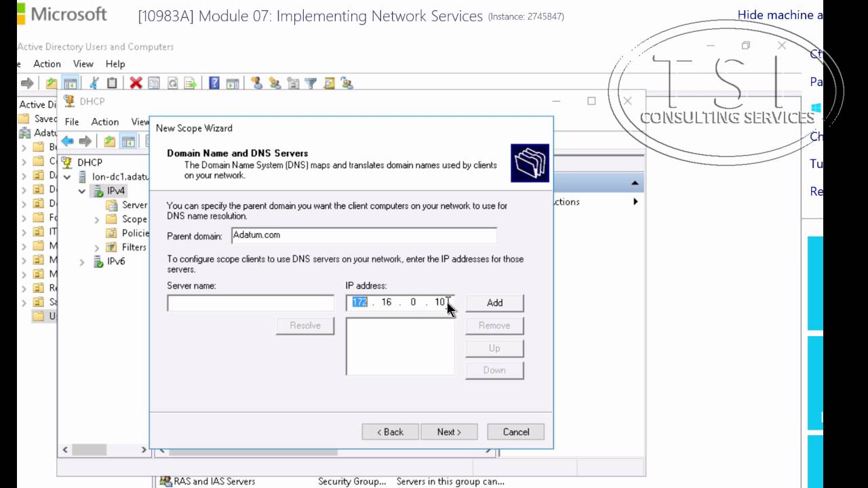Click the funnel Filter options icon

pyautogui.click(x=311, y=83)
